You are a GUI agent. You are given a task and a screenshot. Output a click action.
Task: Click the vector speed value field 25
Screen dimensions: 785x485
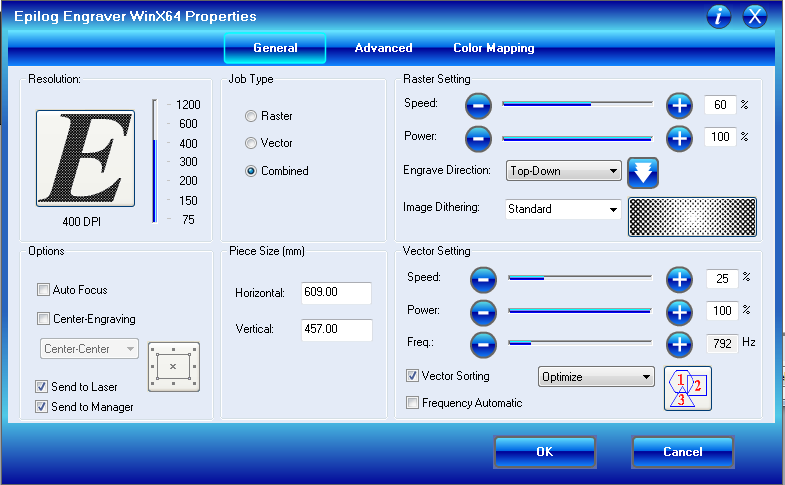[x=722, y=279]
